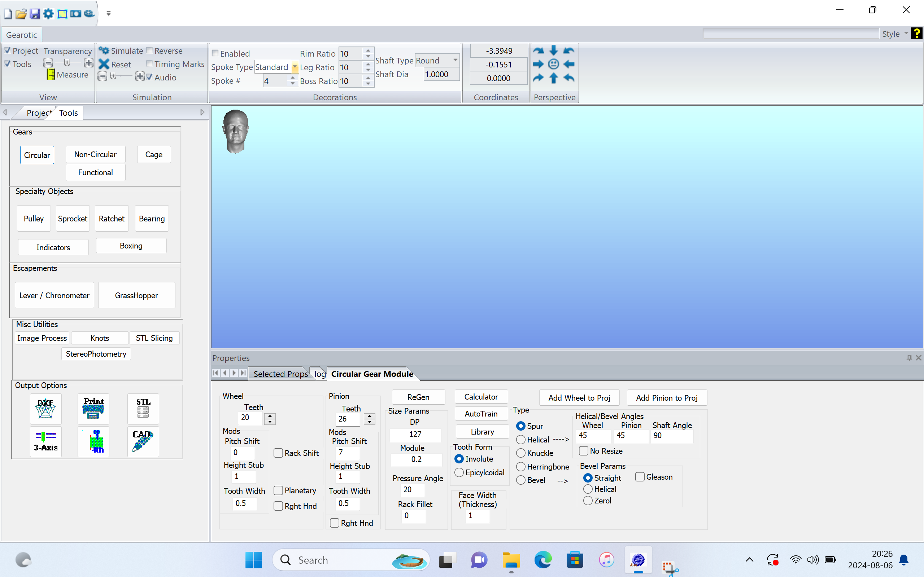Click the save floppy disk icon

[35, 14]
